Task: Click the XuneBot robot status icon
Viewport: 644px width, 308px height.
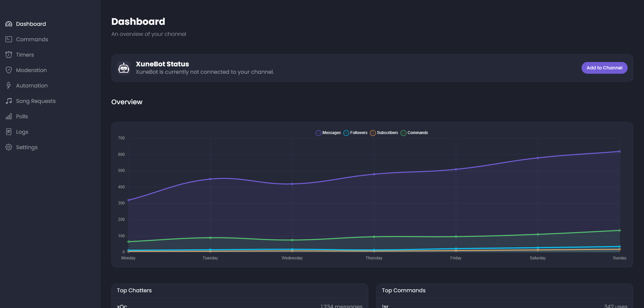Action: pyautogui.click(x=124, y=68)
